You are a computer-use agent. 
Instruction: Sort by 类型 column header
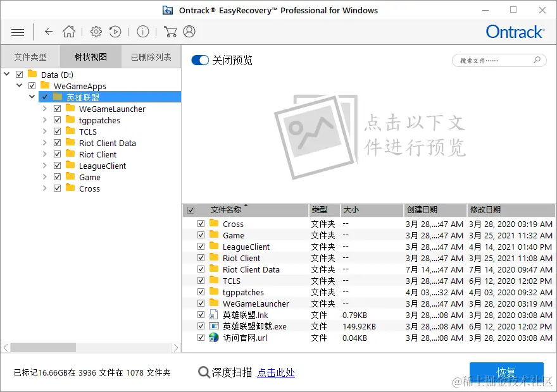[x=324, y=210]
